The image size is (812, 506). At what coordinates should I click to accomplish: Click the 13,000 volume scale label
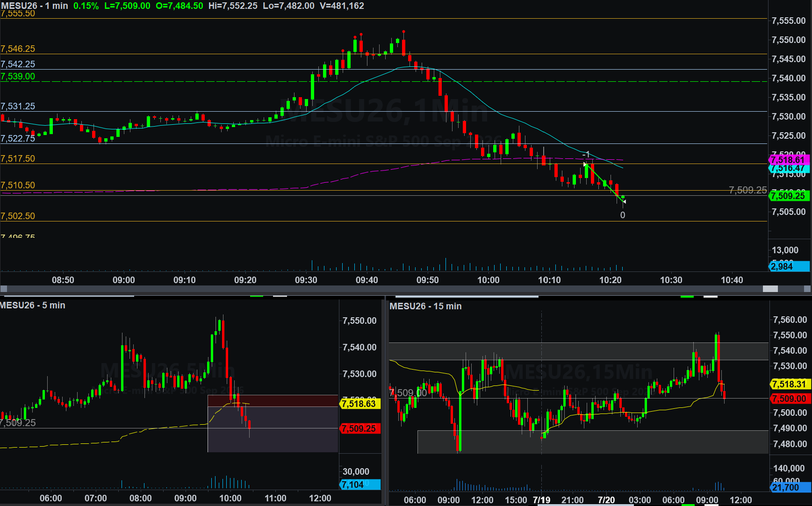pos(785,250)
